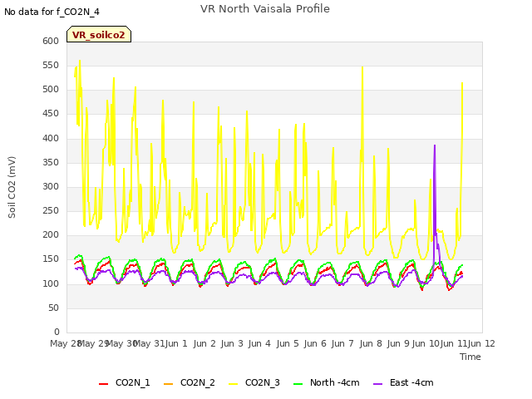Click the 300 y-axis tick label

[51, 186]
